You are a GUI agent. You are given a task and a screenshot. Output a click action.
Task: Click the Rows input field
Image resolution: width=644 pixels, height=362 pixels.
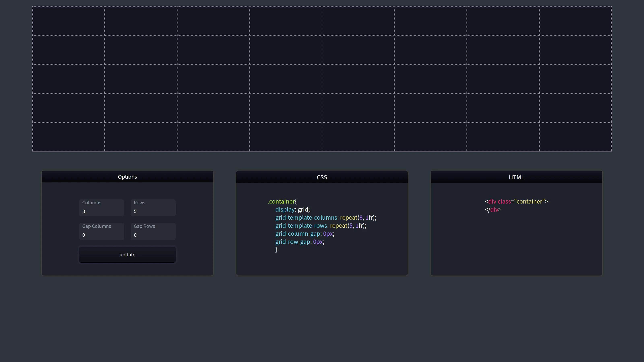pos(153,208)
